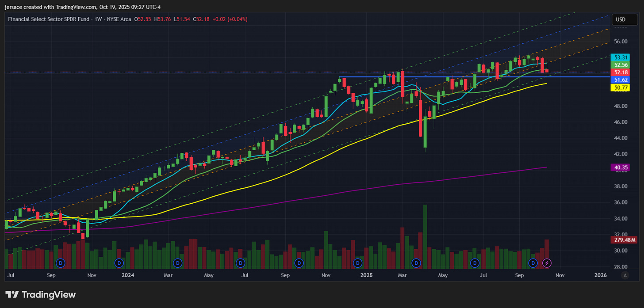
Task: Click the 36.00 price axis label
Action: 621,202
